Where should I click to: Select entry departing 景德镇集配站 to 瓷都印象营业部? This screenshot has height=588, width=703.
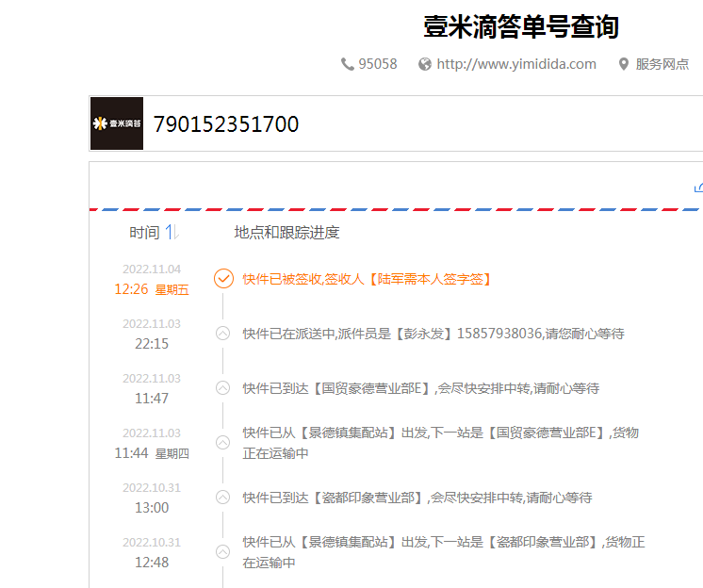pyautogui.click(x=444, y=552)
